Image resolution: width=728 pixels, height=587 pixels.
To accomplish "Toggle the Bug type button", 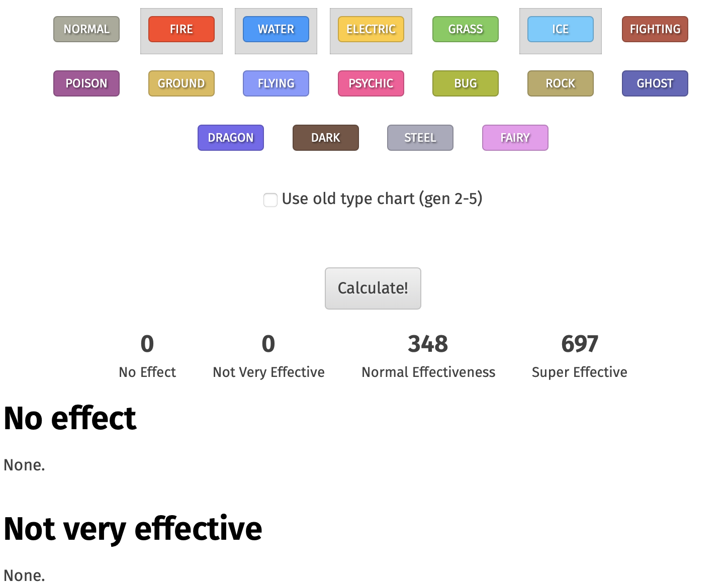I will click(x=466, y=83).
